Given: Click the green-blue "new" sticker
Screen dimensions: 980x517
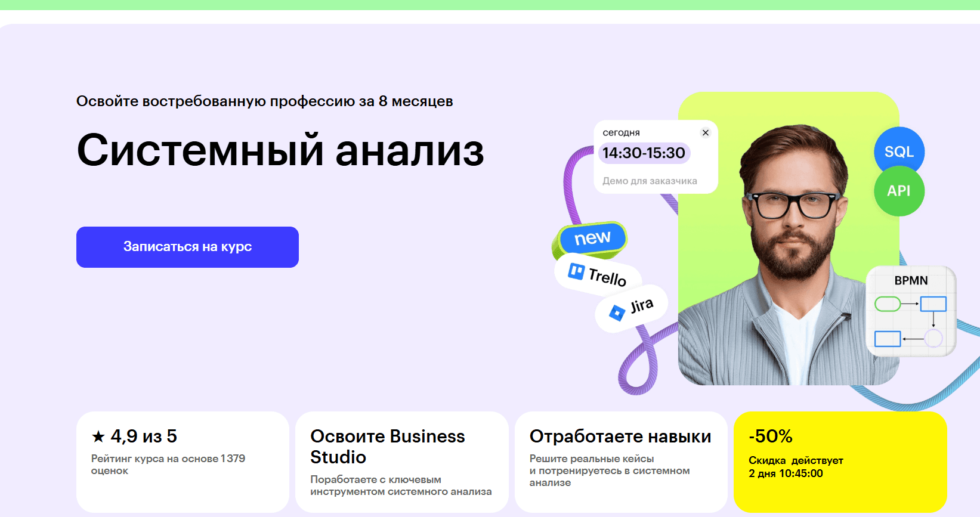Looking at the screenshot, I should (x=592, y=239).
